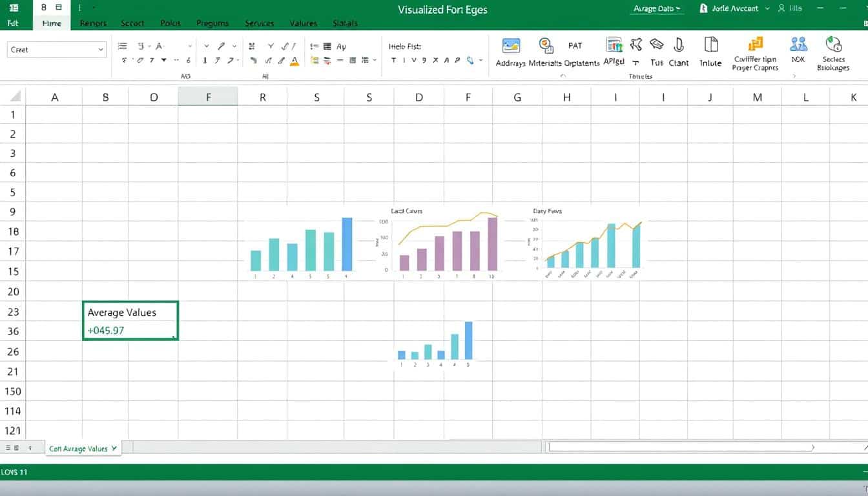Click the yellow font color swatch
Image resolution: width=868 pixels, height=496 pixels.
point(294,63)
